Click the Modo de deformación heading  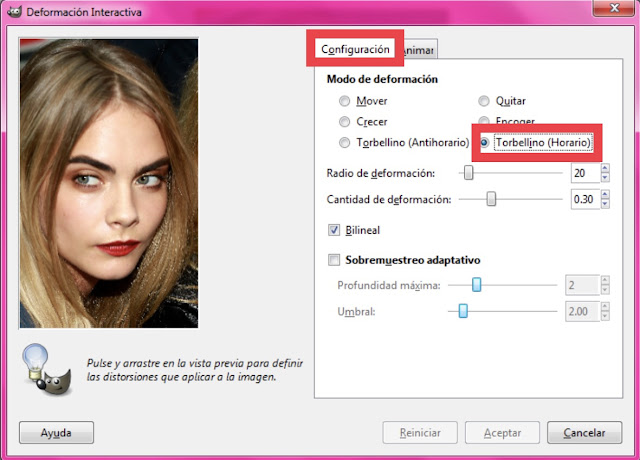(x=382, y=79)
